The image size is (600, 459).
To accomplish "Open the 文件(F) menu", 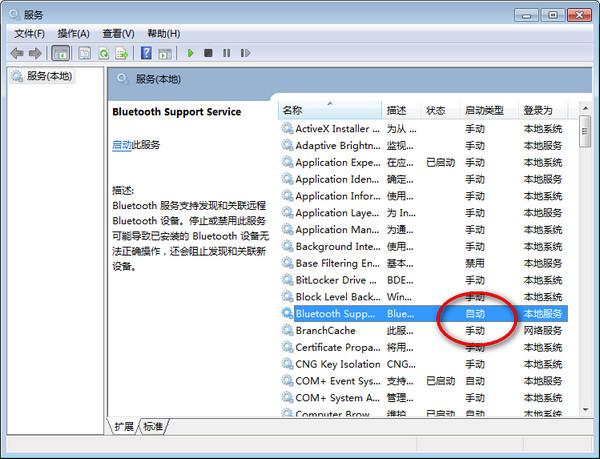I will click(x=30, y=34).
